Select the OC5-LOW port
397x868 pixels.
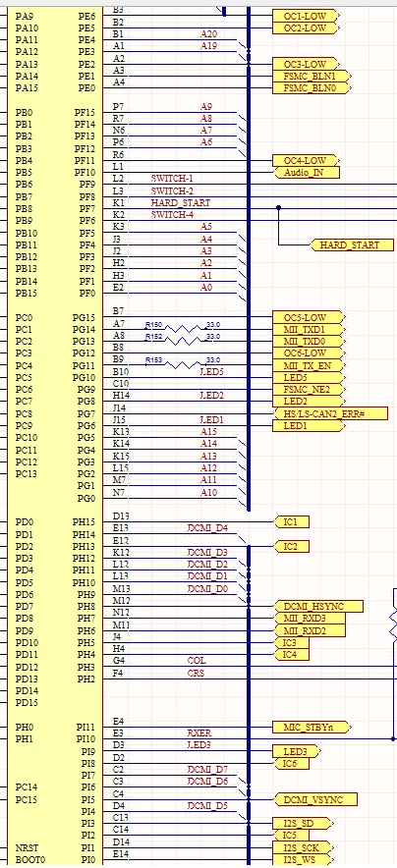point(308,318)
